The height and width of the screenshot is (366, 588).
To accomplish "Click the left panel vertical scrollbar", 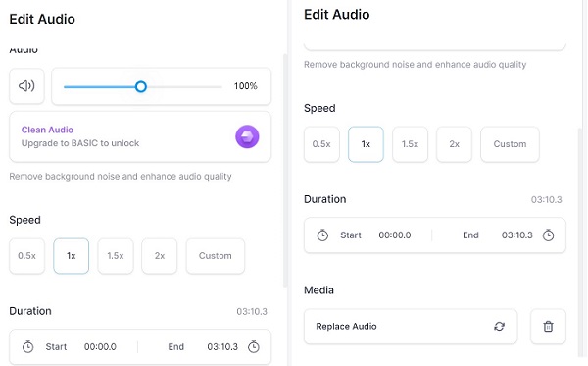I will (x=284, y=171).
